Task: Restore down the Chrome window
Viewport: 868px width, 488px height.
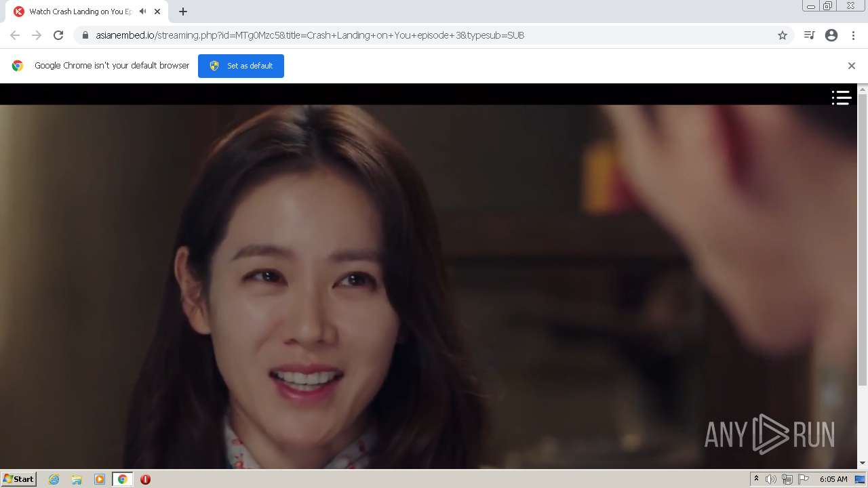Action: coord(828,6)
